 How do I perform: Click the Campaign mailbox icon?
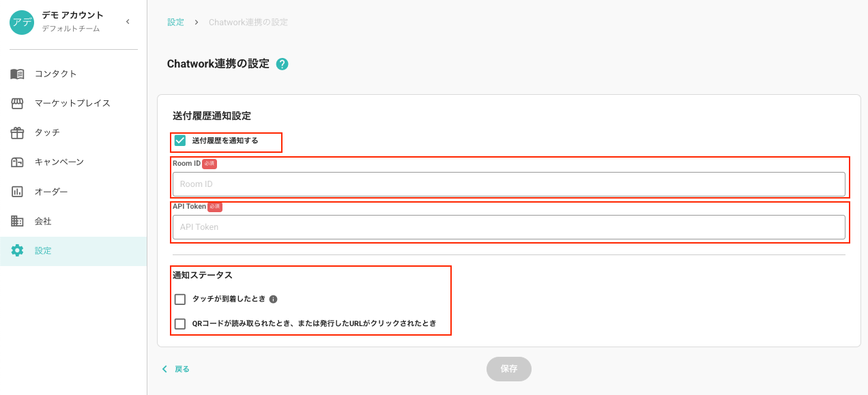click(17, 162)
